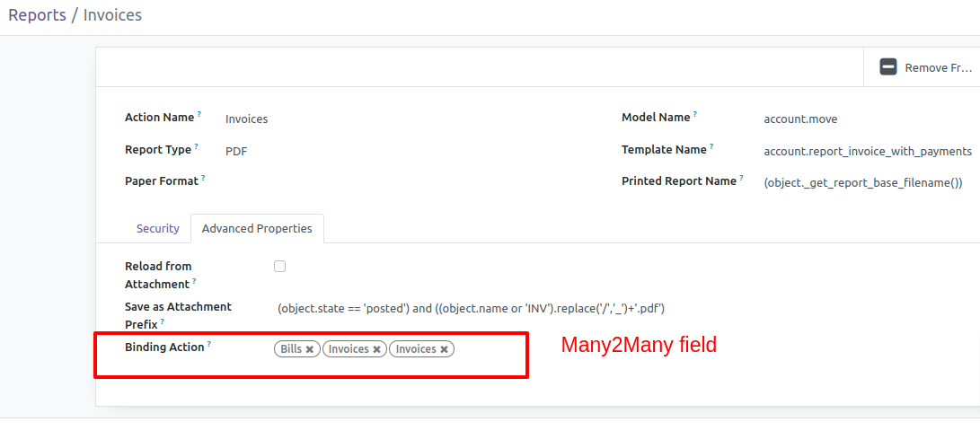Click help tooltip icon beside Template Name
The height and width of the screenshot is (431, 980).
point(711,146)
